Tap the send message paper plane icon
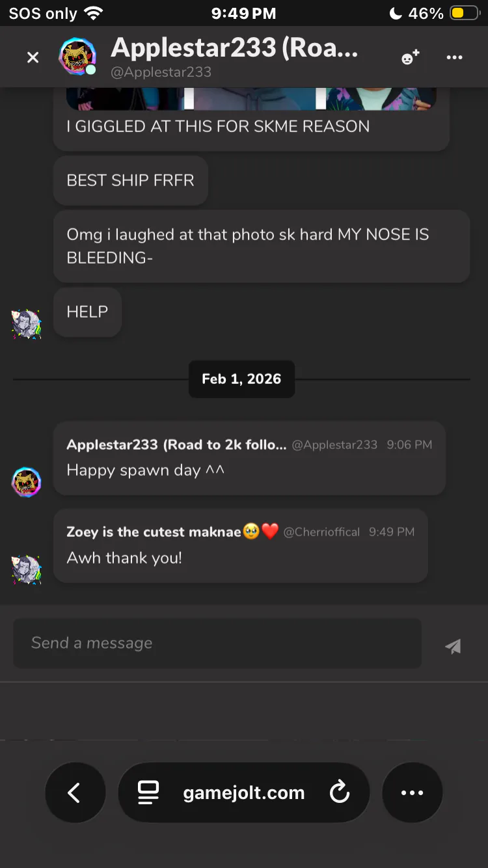Image resolution: width=488 pixels, height=868 pixels. pos(453,645)
